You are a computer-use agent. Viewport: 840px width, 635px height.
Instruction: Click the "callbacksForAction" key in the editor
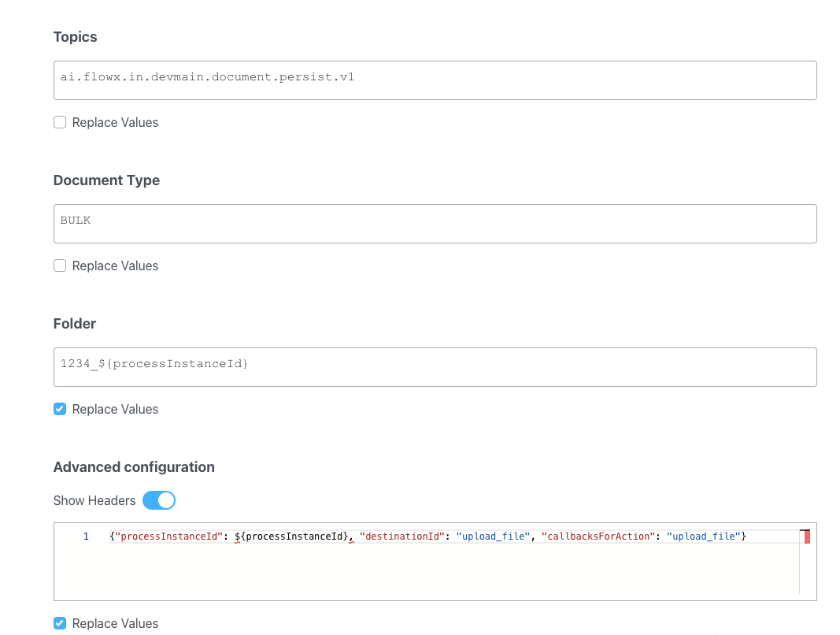[598, 537]
